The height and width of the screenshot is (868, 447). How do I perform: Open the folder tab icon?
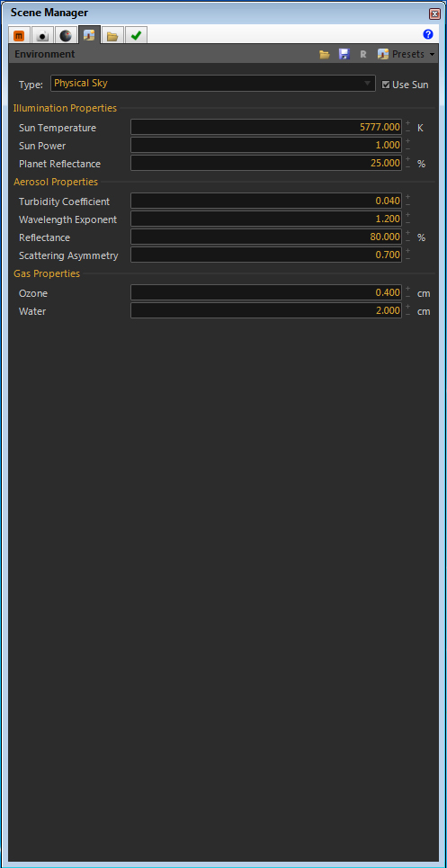coord(112,35)
